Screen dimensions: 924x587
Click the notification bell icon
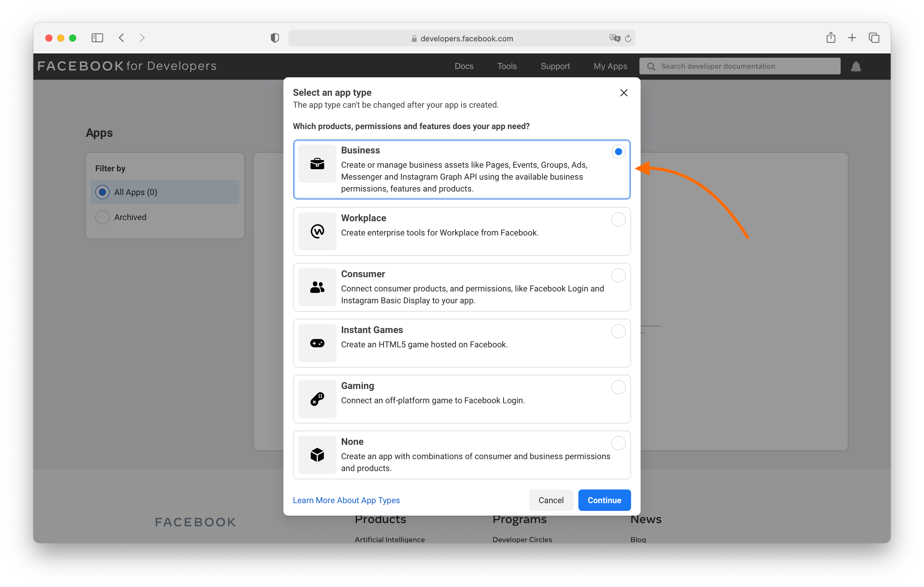856,66
